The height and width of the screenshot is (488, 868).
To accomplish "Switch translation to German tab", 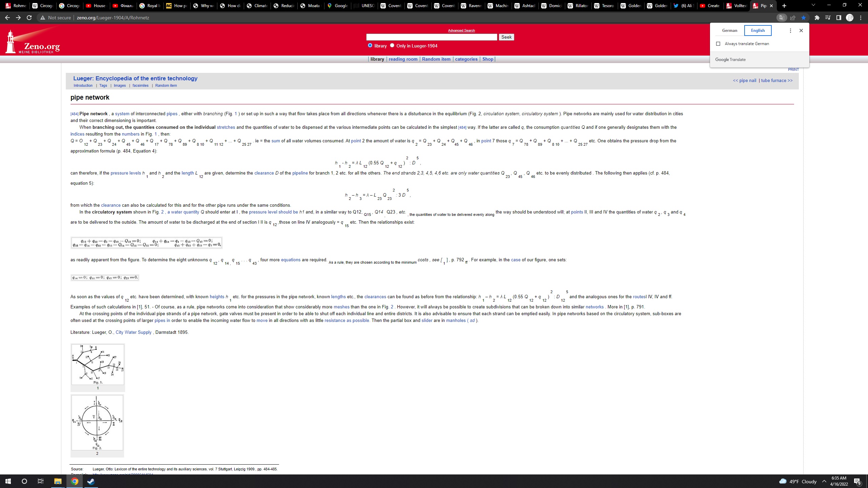I will pos(729,30).
